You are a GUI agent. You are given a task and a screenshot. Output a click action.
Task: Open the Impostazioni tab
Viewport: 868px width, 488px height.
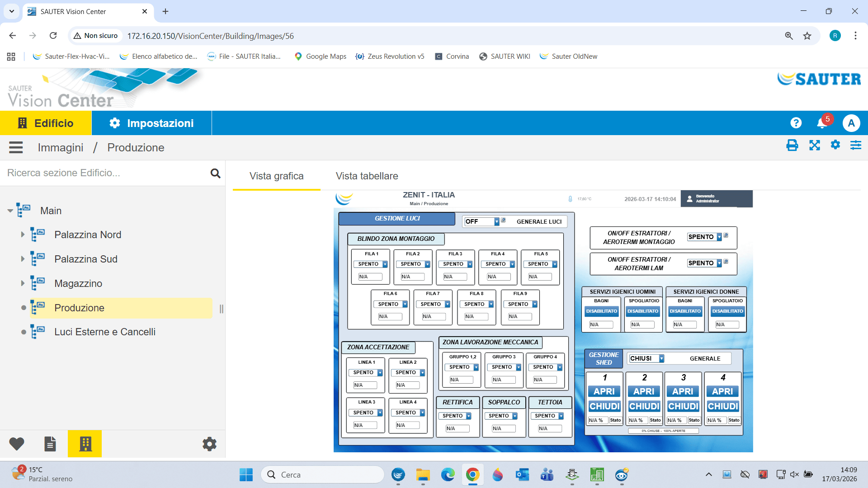tap(151, 123)
